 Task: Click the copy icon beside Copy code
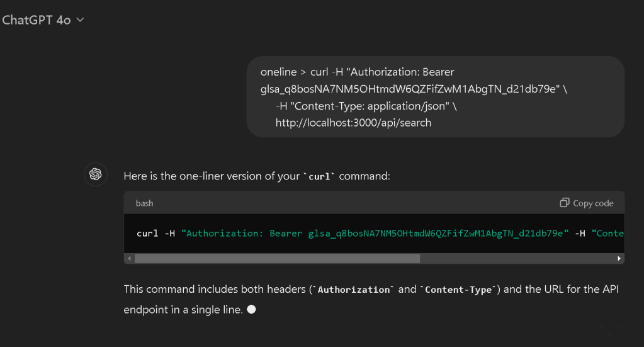click(564, 202)
